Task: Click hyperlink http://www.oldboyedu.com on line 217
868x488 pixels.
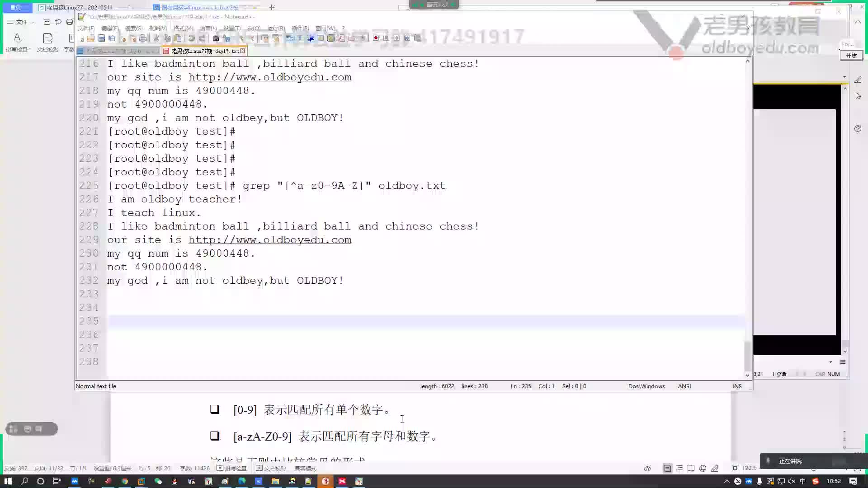Action: [x=269, y=77]
